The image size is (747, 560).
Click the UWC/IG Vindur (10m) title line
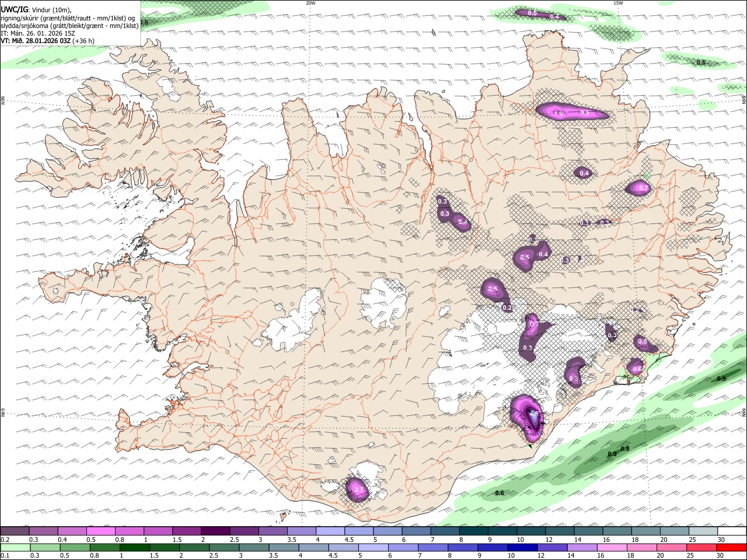click(x=36, y=9)
